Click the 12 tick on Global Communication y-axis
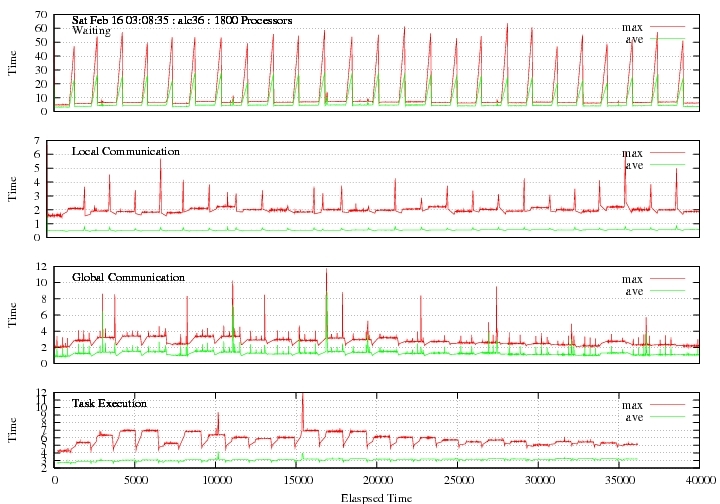 coord(41,267)
